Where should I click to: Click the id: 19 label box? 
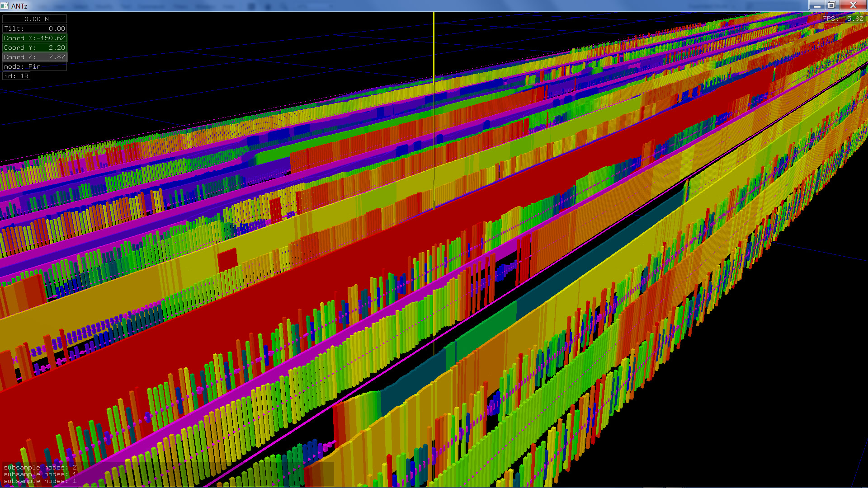(17, 76)
